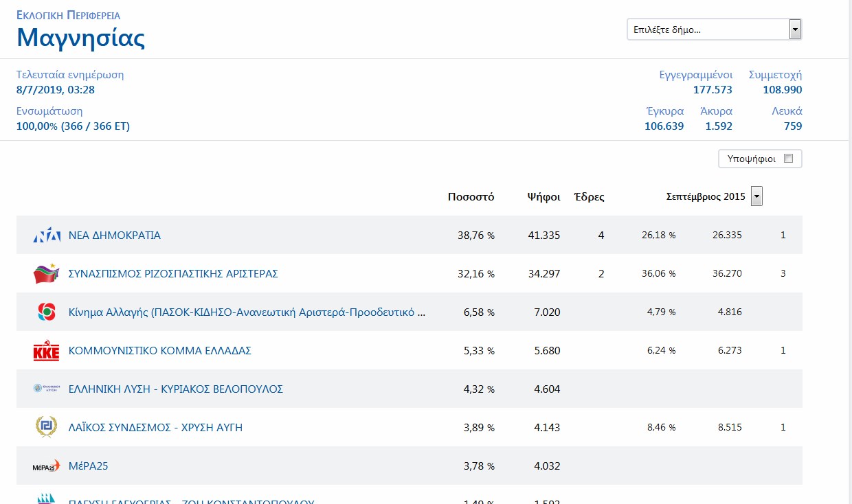Click Ελληνική Λύση vote count 4.604
This screenshot has width=852, height=504.
click(547, 389)
